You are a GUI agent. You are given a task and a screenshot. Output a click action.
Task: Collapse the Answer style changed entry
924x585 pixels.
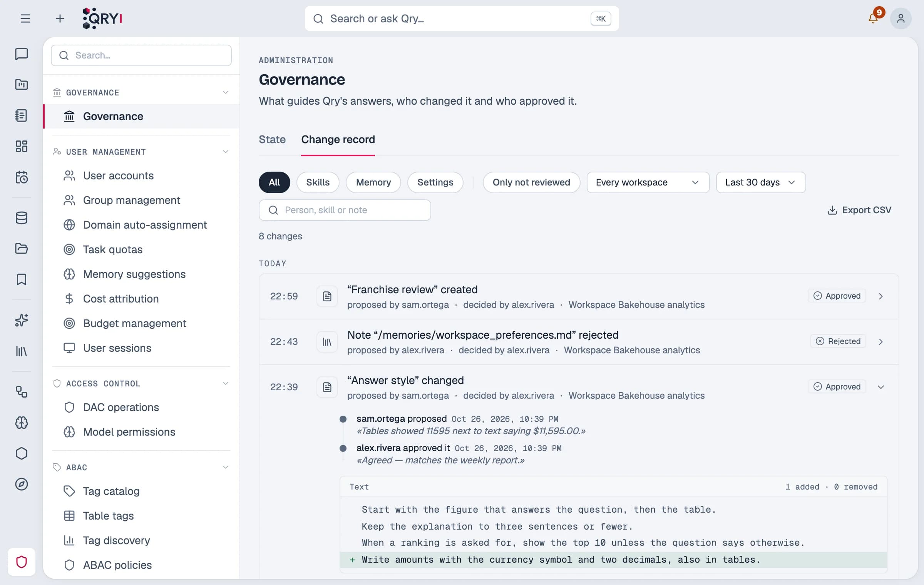(880, 387)
